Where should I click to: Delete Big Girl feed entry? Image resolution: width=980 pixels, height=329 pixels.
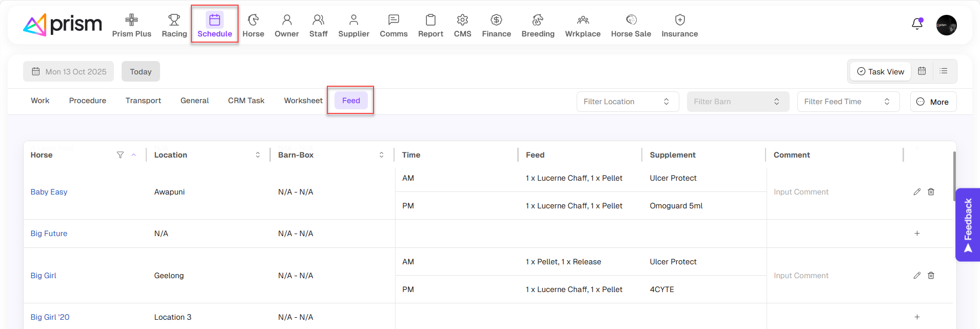pyautogui.click(x=931, y=276)
